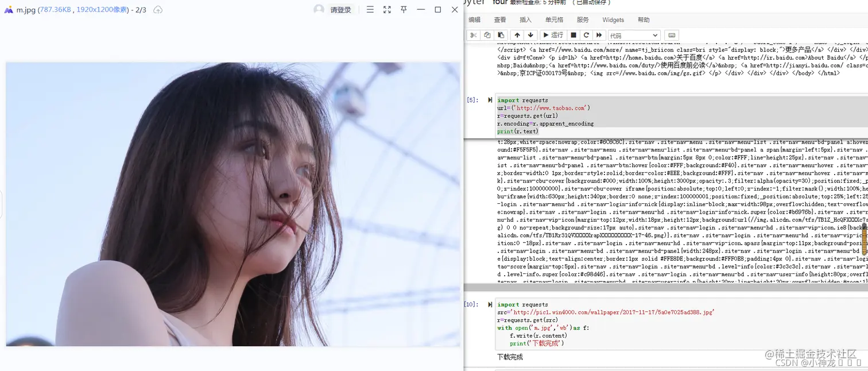Screen dimensions: 868x371
Task: Click the print('下载完成') code line
Action: point(537,343)
